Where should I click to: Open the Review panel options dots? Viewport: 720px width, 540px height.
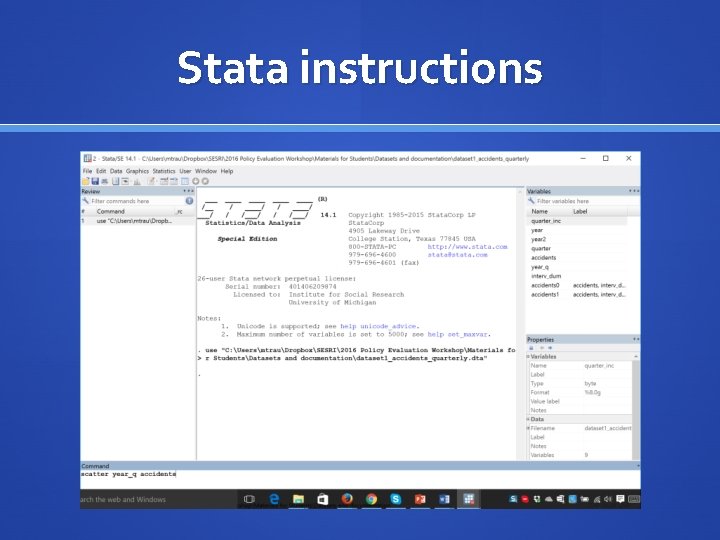click(x=188, y=191)
